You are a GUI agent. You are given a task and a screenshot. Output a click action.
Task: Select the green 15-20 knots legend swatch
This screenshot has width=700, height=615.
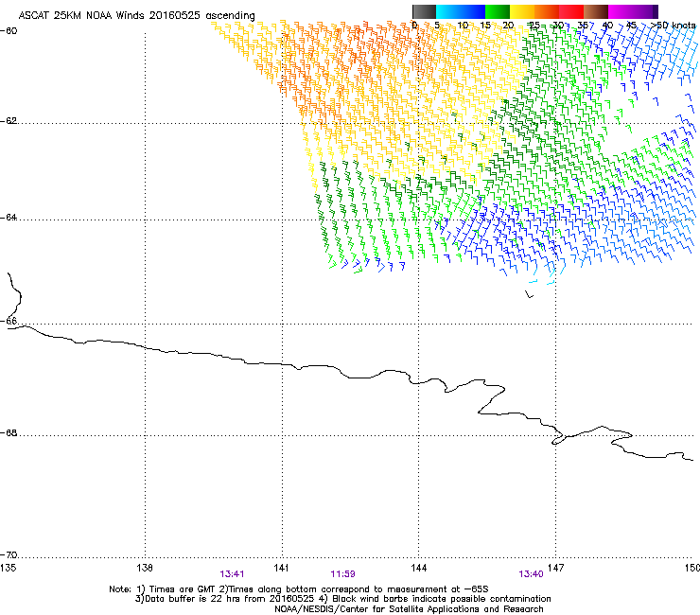(498, 11)
